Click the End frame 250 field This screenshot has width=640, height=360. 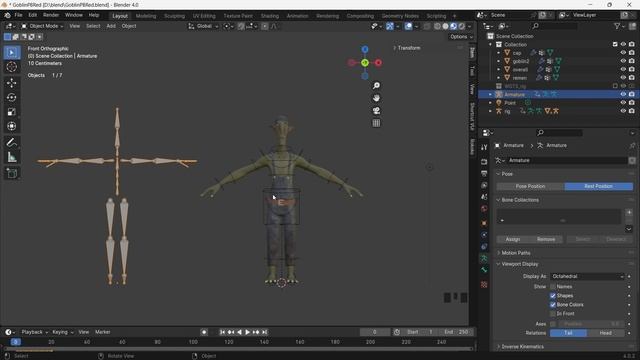point(457,332)
